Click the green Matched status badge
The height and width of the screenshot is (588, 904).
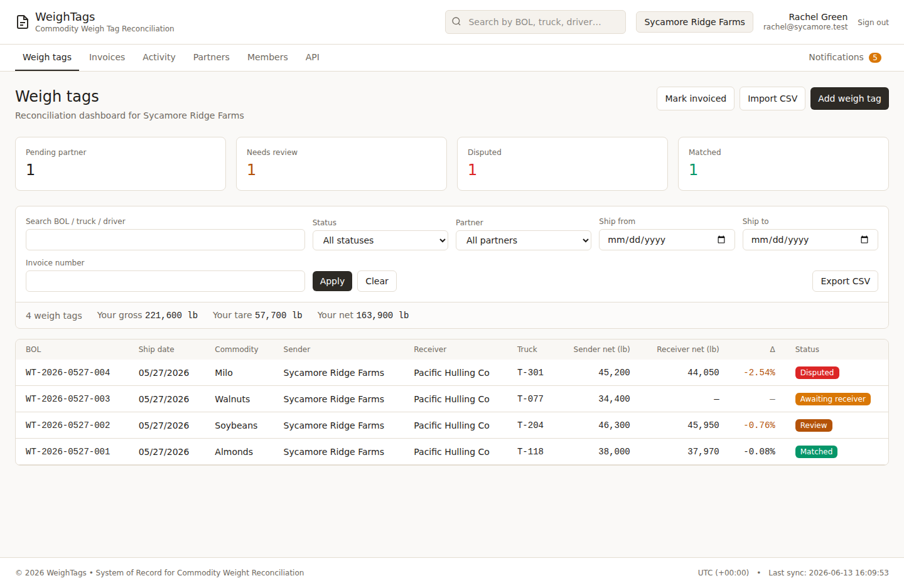pyautogui.click(x=816, y=452)
